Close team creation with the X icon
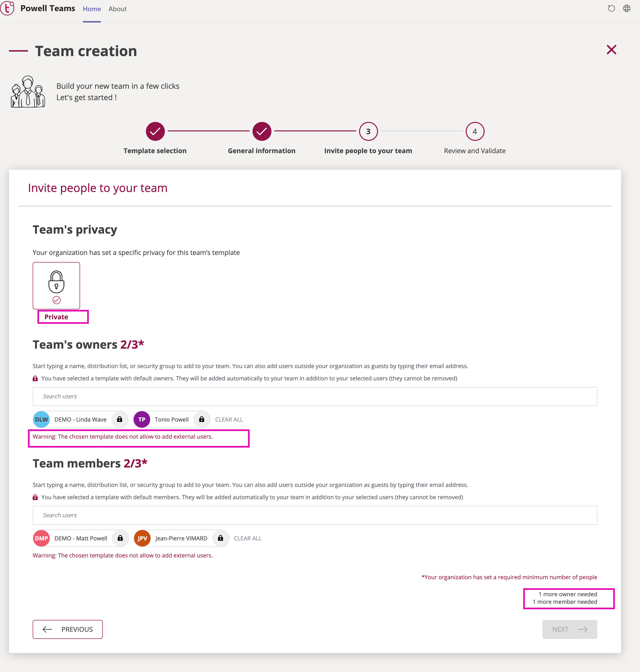This screenshot has height=672, width=640. click(611, 50)
